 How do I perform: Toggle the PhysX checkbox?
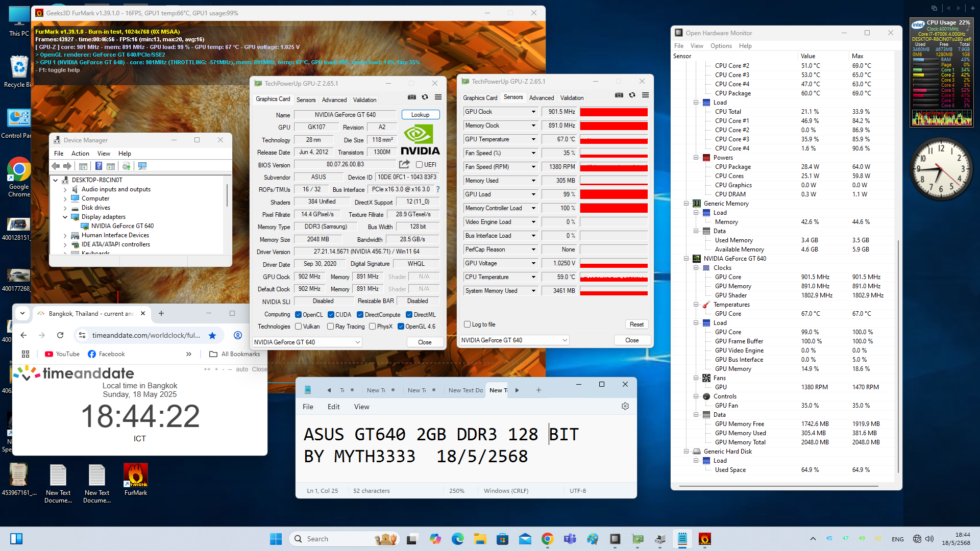[372, 327]
